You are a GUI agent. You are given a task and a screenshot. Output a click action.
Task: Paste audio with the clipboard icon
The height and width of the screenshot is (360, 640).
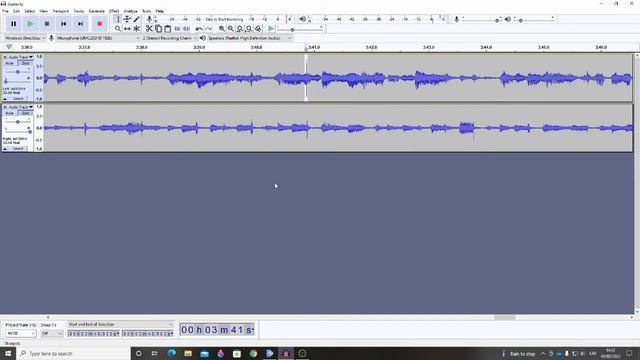tap(168, 29)
